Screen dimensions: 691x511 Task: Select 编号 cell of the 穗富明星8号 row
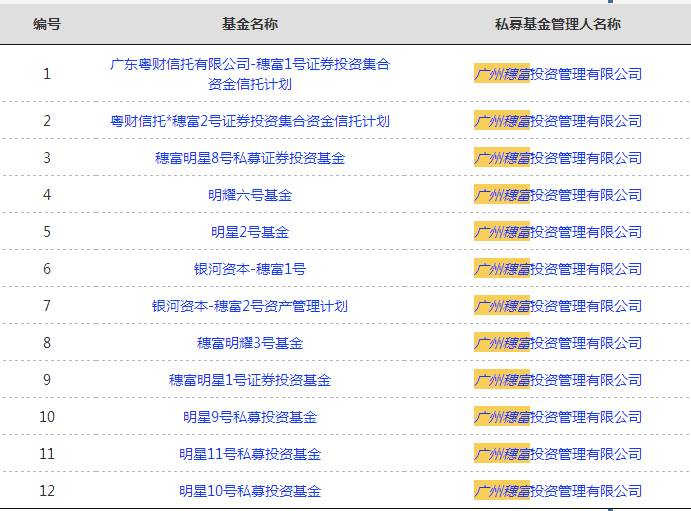pyautogui.click(x=47, y=158)
